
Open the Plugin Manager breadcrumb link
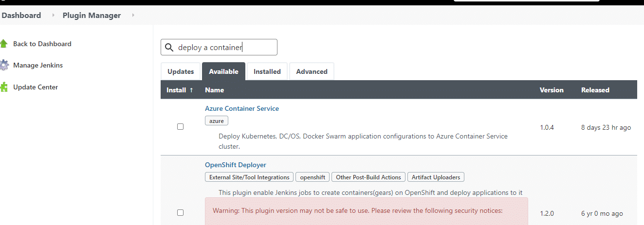pyautogui.click(x=92, y=16)
